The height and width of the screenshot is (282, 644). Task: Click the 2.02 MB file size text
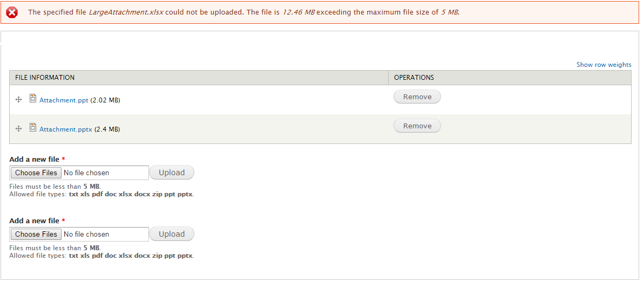click(105, 100)
